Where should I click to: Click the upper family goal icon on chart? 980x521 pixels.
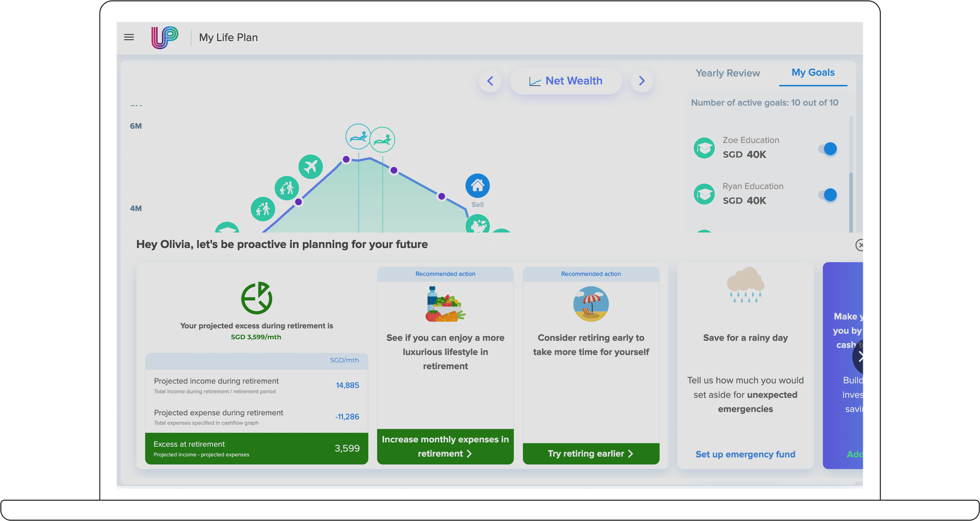click(287, 188)
